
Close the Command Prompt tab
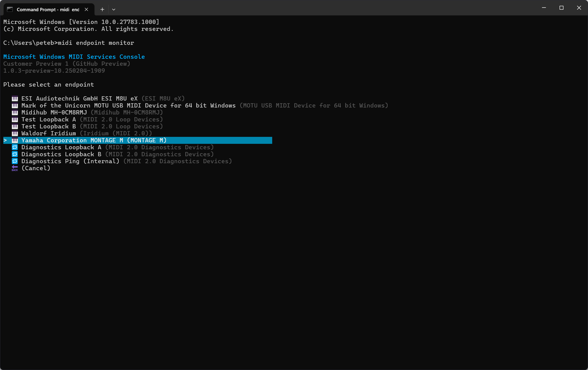coord(87,9)
